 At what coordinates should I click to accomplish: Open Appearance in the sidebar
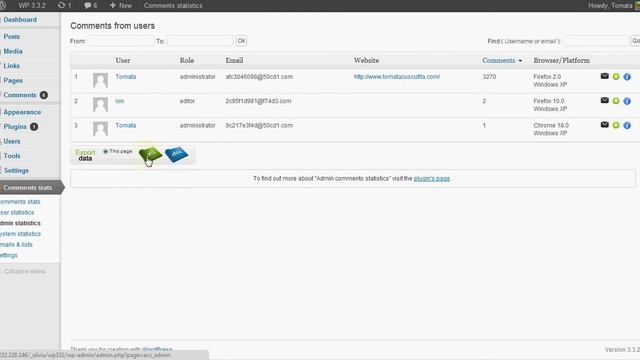[22, 112]
